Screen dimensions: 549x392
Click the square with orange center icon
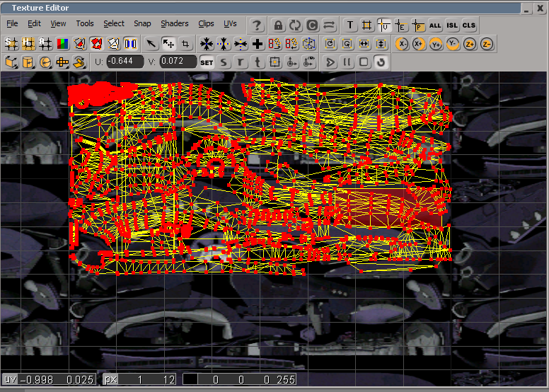click(x=274, y=62)
